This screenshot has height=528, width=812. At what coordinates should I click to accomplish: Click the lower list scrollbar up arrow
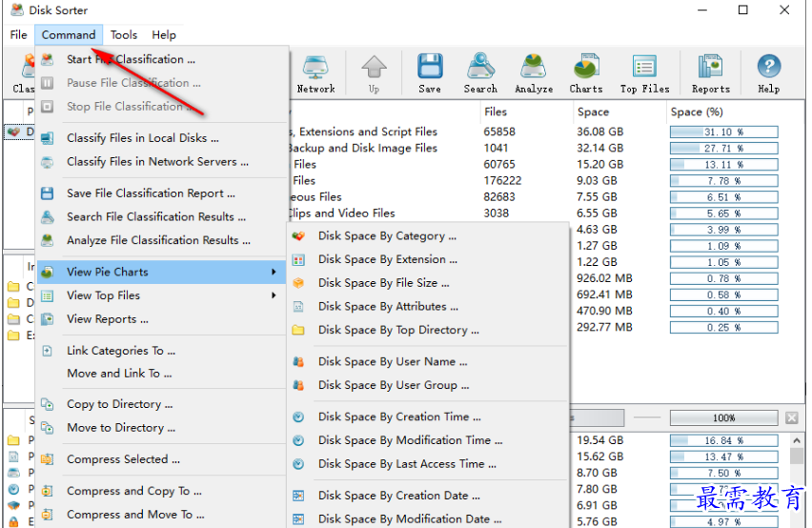click(797, 440)
